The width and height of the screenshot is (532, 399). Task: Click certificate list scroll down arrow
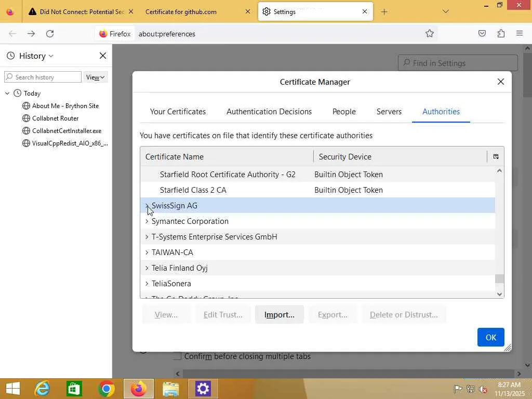pos(499,294)
